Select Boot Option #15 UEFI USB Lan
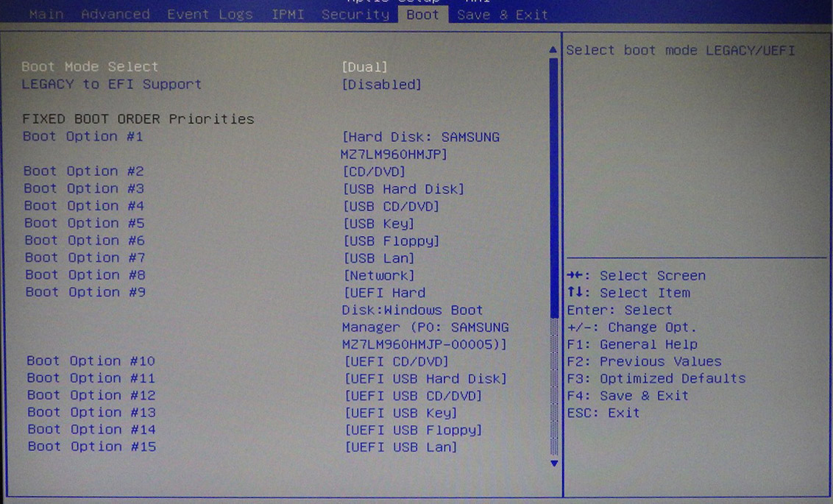Screen dimensions: 833x504 point(401,447)
